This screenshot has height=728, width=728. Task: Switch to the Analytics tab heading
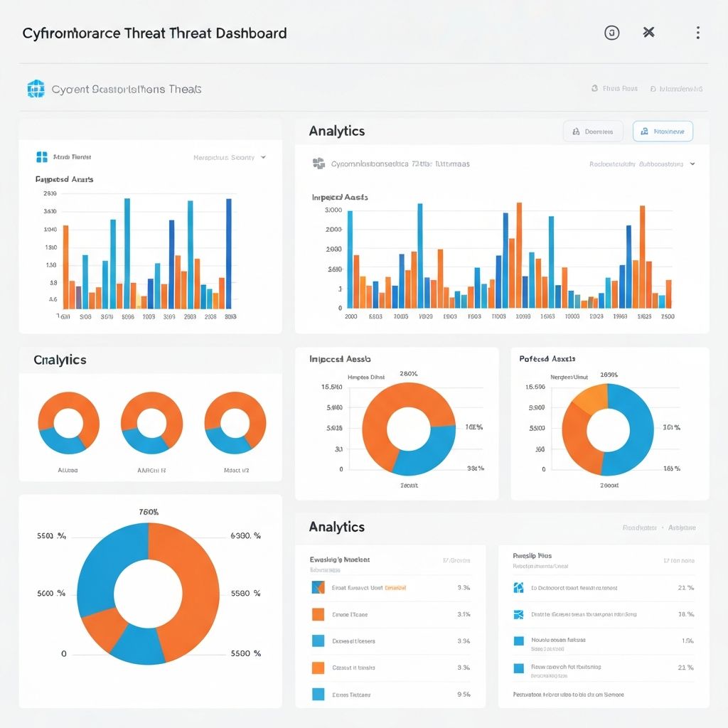click(x=336, y=131)
